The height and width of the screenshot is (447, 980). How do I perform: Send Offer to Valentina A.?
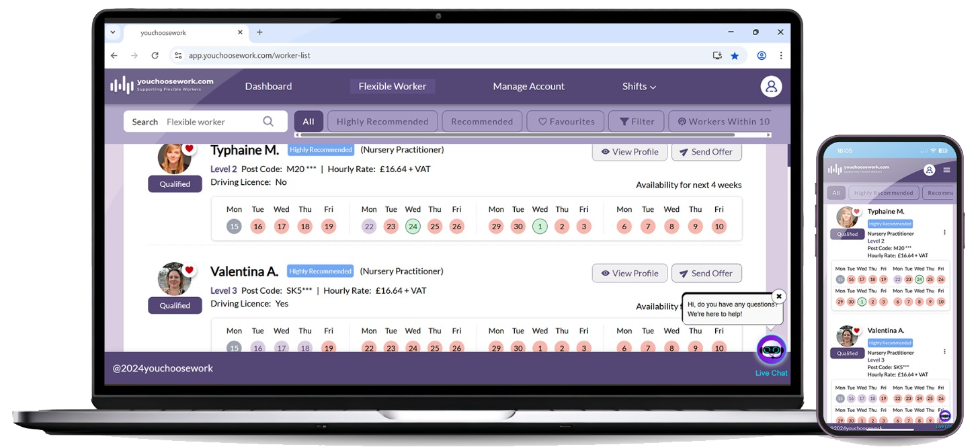click(706, 274)
